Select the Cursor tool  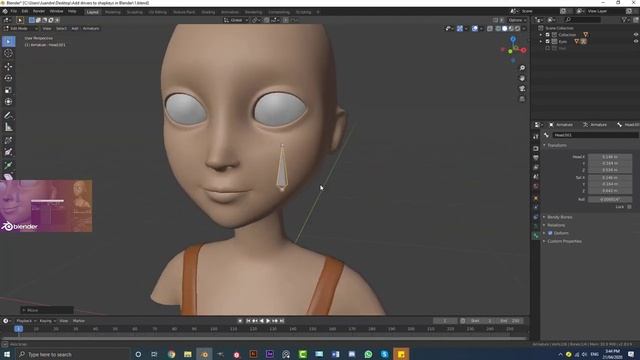pos(8,53)
